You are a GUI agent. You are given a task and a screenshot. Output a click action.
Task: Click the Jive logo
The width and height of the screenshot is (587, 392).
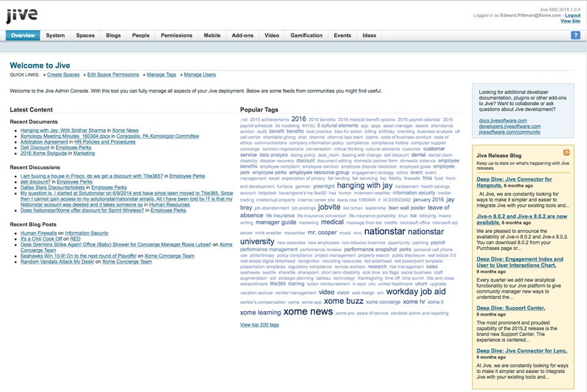22,16
